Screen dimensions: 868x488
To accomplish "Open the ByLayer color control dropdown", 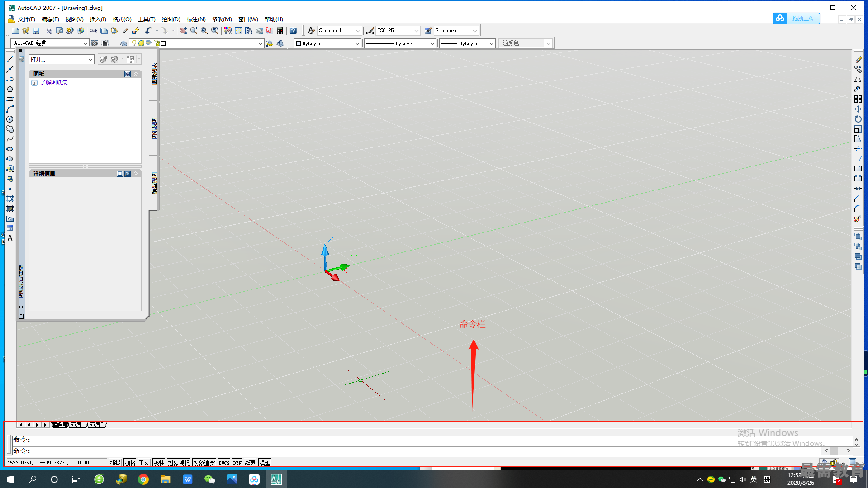I will coord(327,43).
